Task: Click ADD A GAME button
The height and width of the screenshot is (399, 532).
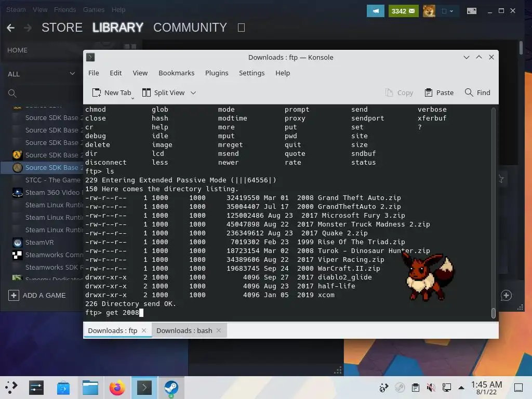Action: click(x=37, y=295)
